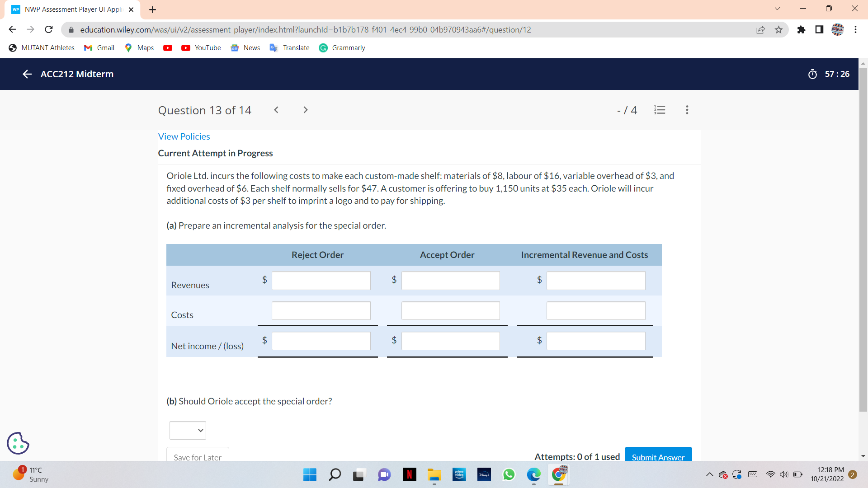Click Save for Later
Viewport: 868px width, 488px height.
click(197, 457)
